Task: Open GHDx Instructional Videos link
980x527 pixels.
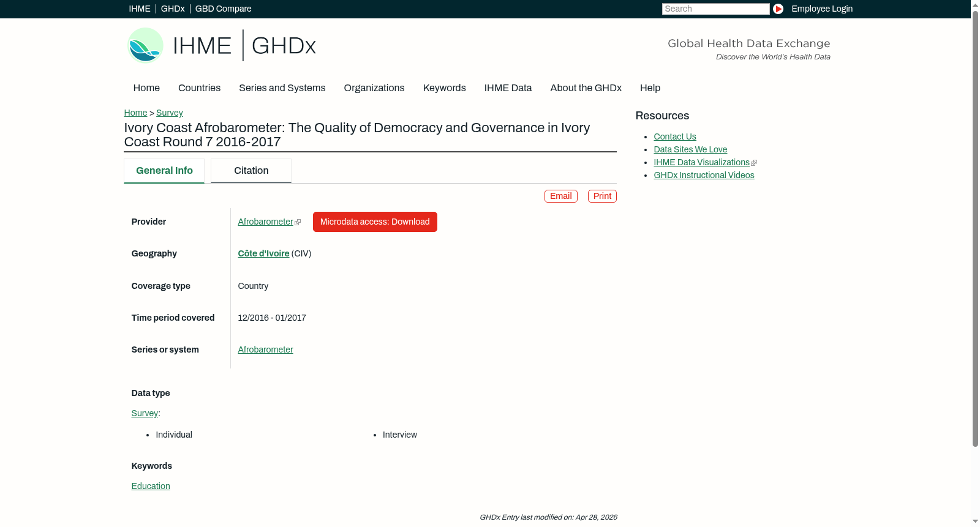Action: 704,175
